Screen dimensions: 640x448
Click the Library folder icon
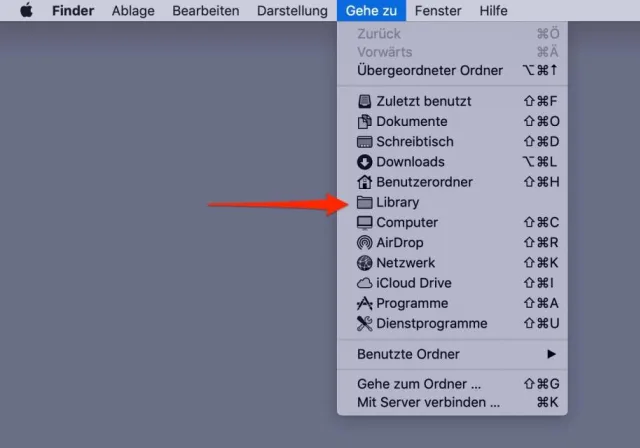pyautogui.click(x=365, y=202)
